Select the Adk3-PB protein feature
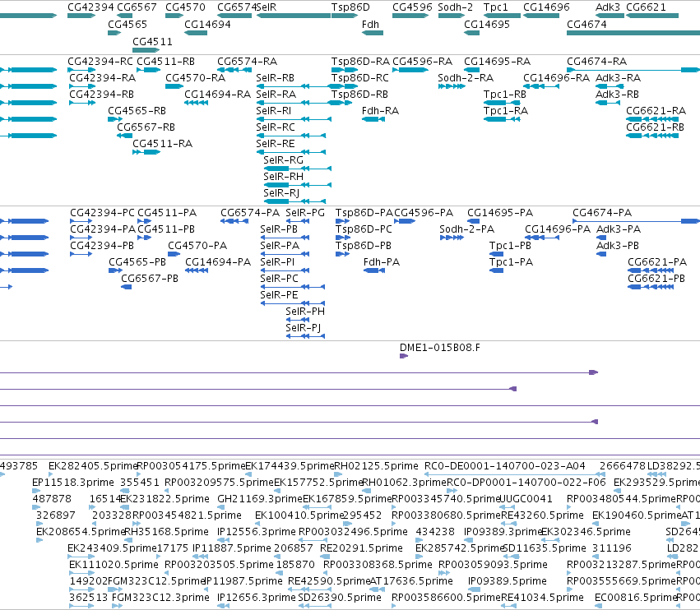Screen dimensions: 700x610 (601, 254)
